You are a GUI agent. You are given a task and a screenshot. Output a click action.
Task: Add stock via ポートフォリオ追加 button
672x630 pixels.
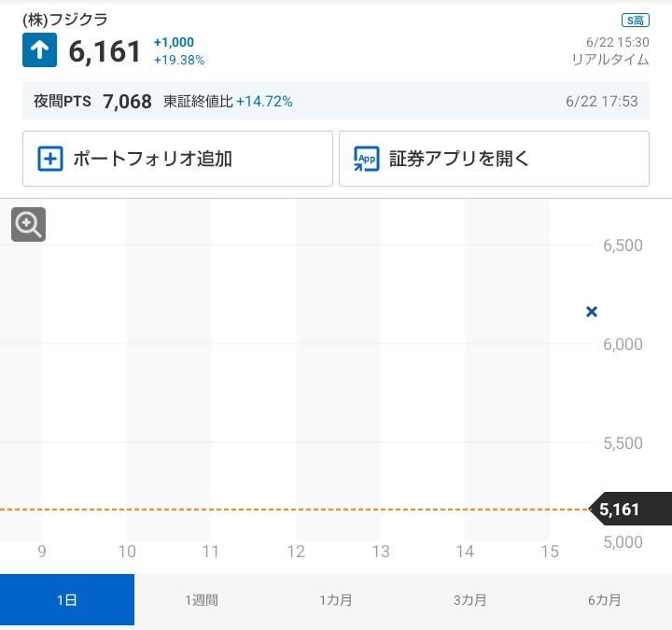click(x=177, y=159)
